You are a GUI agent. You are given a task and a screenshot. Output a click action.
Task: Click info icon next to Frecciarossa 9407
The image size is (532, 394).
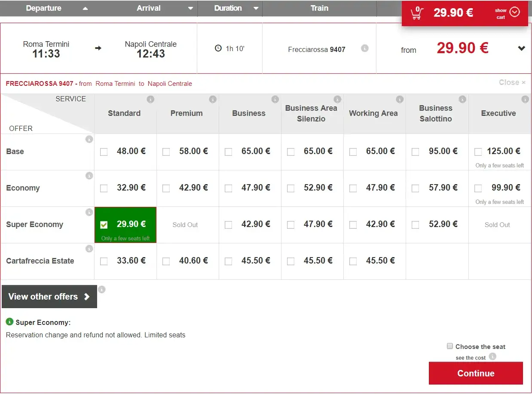point(365,48)
